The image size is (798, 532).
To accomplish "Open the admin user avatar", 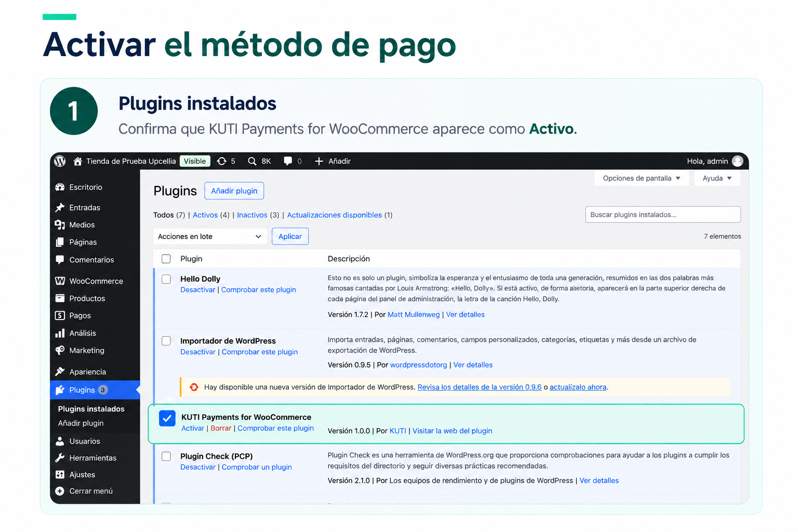I will pos(737,161).
